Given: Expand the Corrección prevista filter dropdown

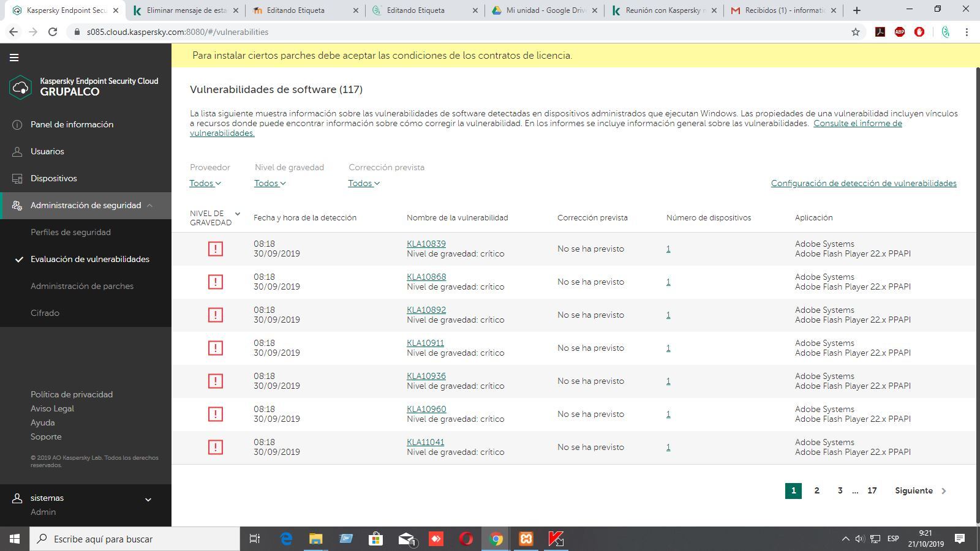Looking at the screenshot, I should pos(364,183).
